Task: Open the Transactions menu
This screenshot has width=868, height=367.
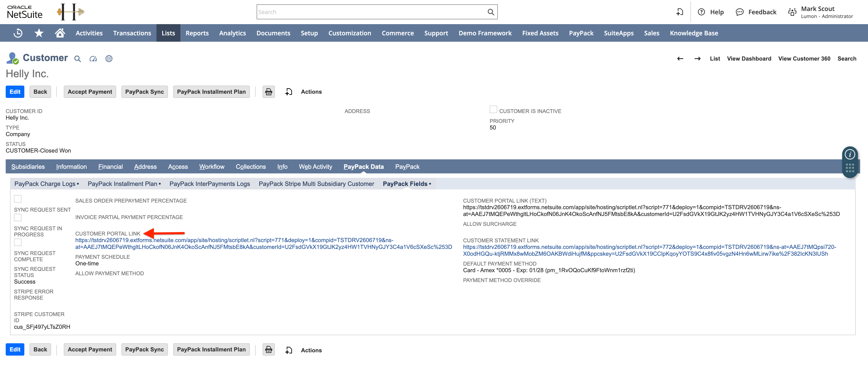Action: [x=132, y=33]
